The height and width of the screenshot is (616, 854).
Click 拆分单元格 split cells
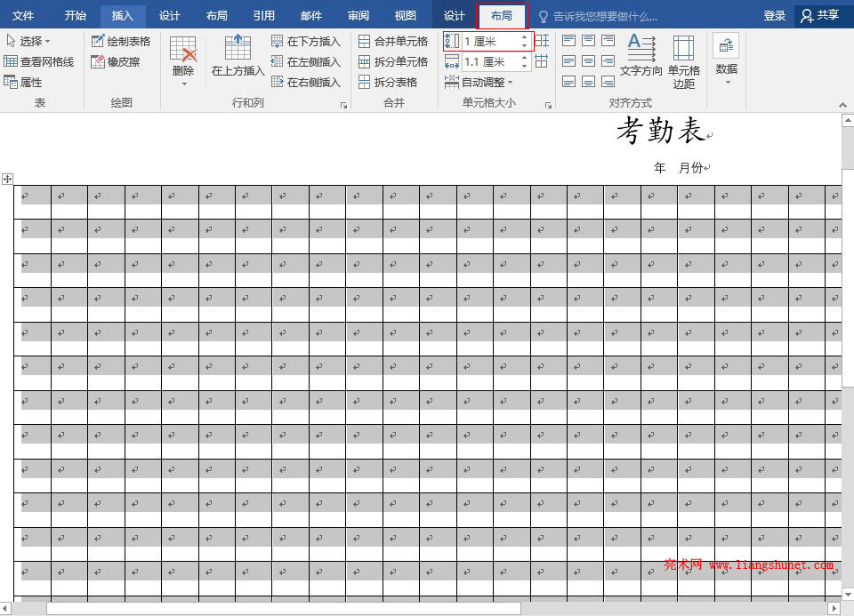[x=393, y=61]
